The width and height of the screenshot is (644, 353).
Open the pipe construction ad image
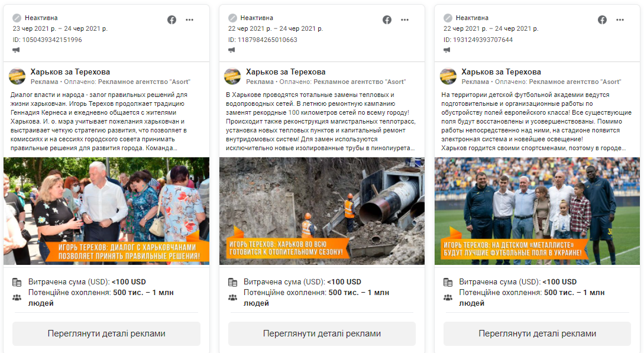point(322,210)
